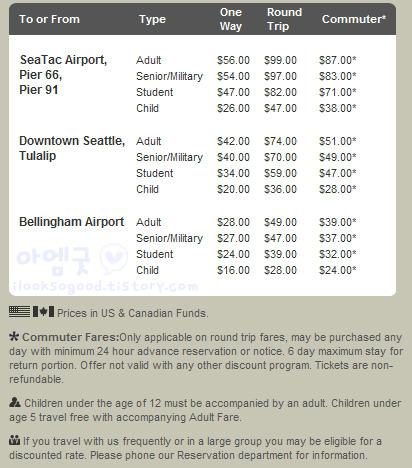Click the group of people icon
412x468 pixels.
[x=15, y=441]
